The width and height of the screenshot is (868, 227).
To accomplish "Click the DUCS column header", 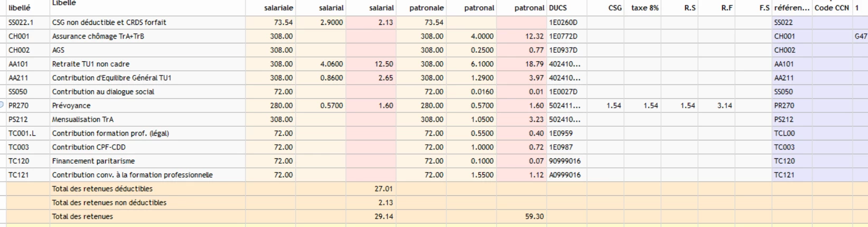I will 558,8.
